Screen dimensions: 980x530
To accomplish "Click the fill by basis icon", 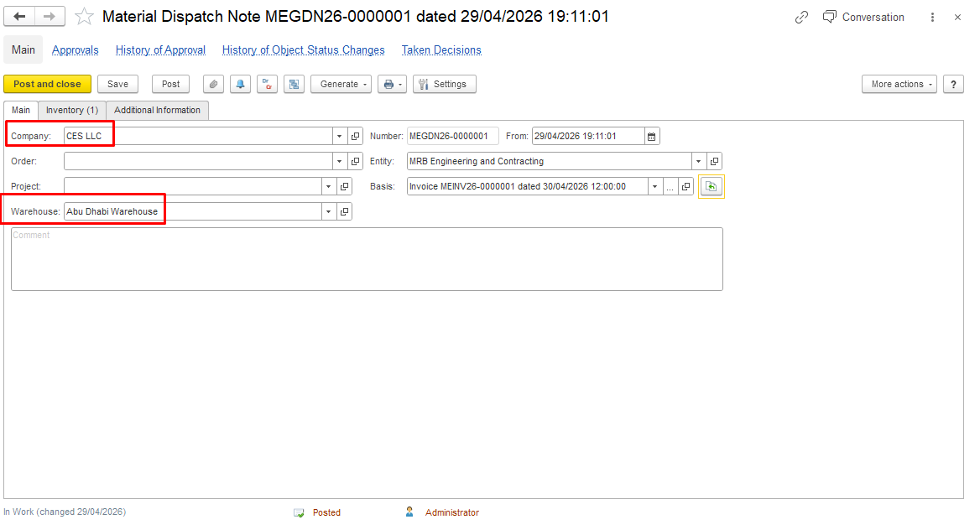I will [712, 186].
